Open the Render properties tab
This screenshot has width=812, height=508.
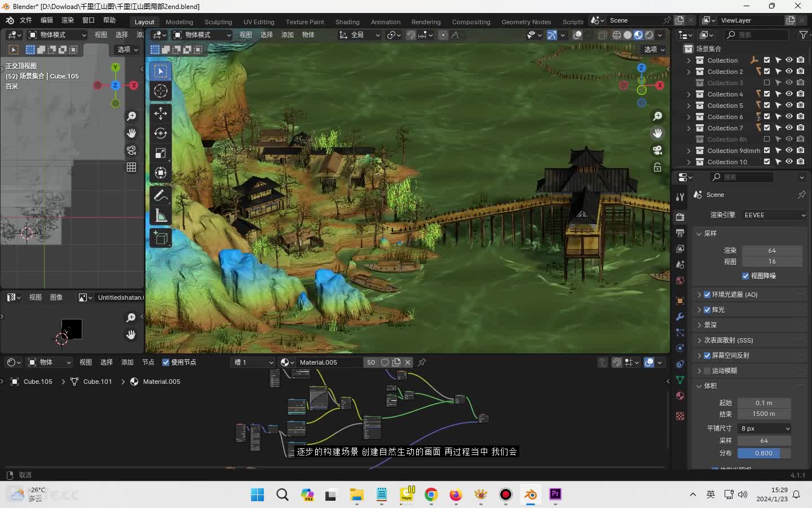tap(680, 217)
